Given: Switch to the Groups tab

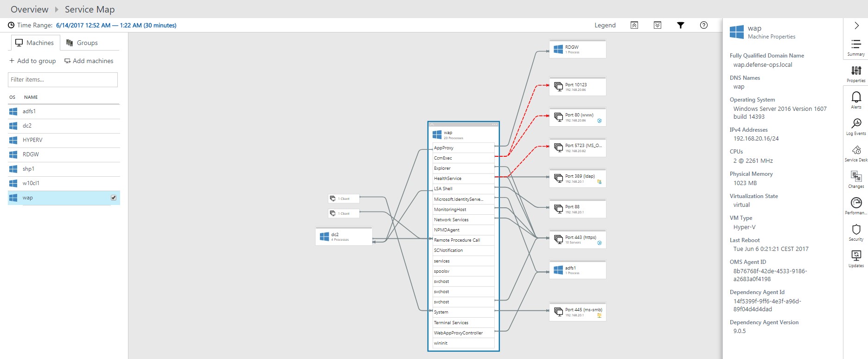Looking at the screenshot, I should (x=82, y=43).
